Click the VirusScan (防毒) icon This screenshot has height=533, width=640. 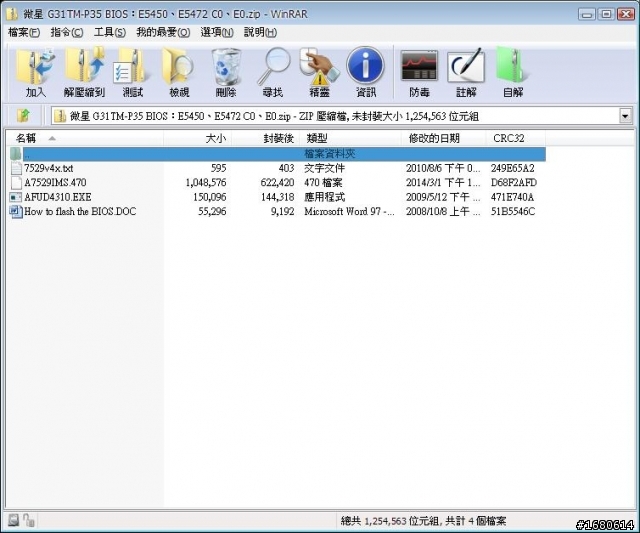(x=419, y=72)
